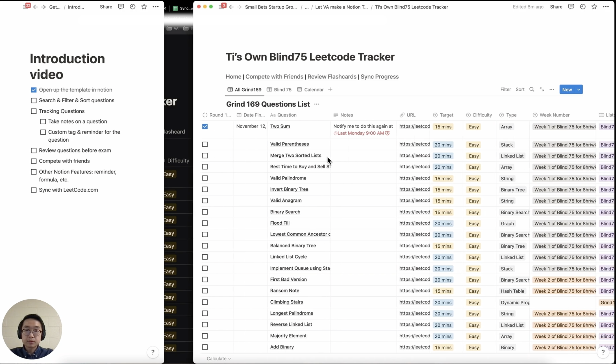This screenshot has height=364, width=616.
Task: Click the plus icon to add view
Action: 330,90
